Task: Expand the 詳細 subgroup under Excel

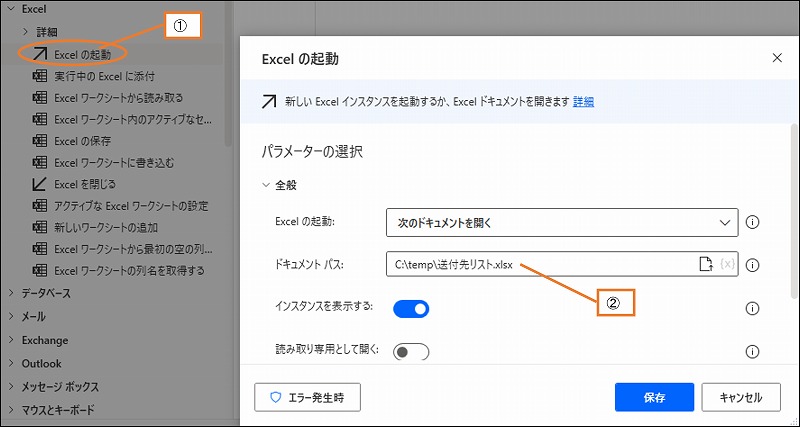Action: [x=25, y=32]
